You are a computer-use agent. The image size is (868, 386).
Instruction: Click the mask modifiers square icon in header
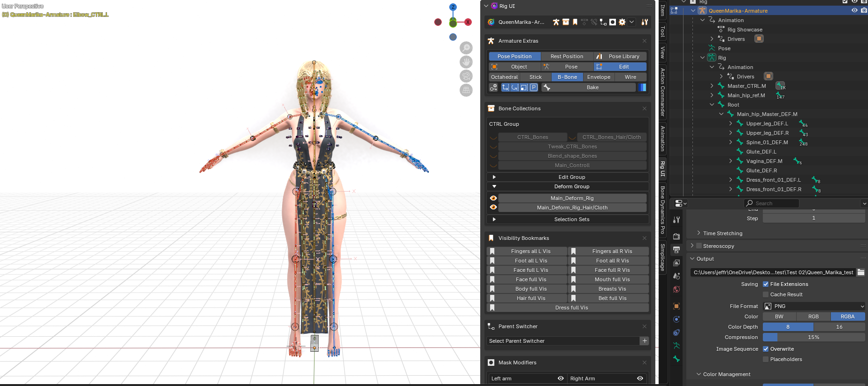(x=613, y=22)
